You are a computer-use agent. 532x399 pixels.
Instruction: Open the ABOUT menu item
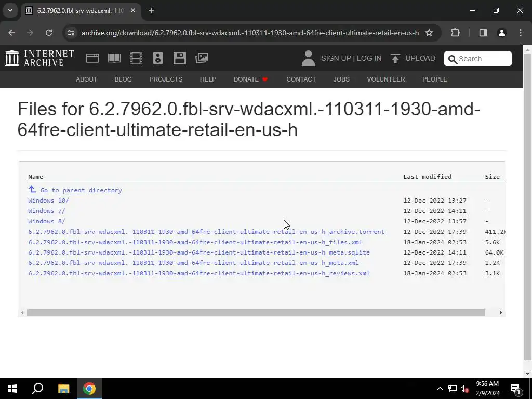87,79
